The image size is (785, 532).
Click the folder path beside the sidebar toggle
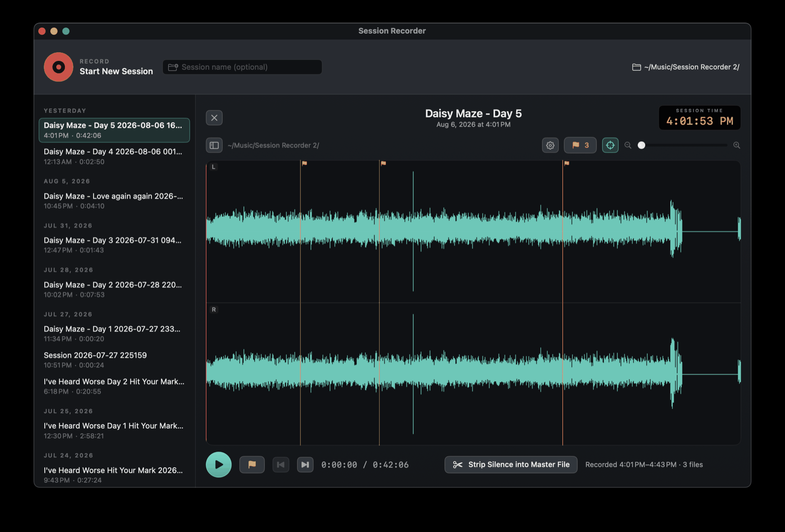click(273, 145)
